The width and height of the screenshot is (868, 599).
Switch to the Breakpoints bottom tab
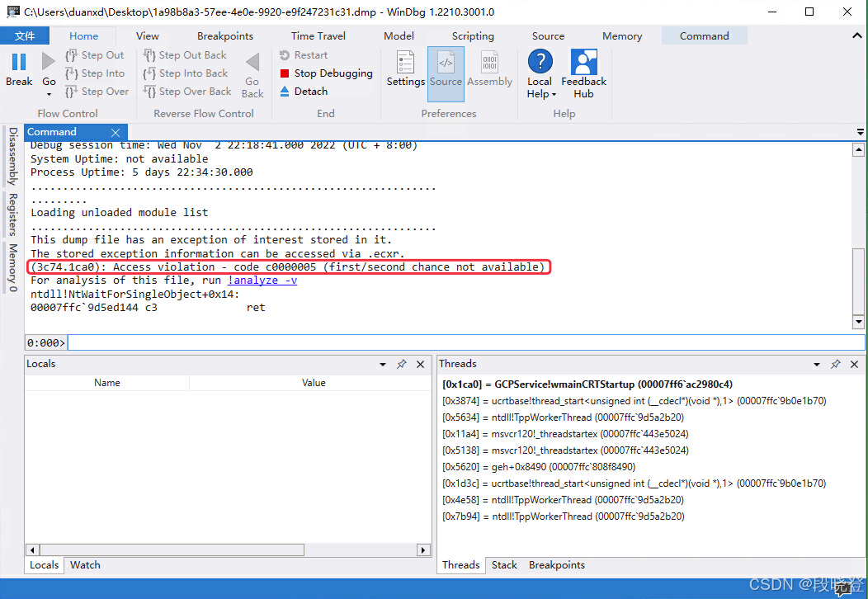(x=556, y=565)
